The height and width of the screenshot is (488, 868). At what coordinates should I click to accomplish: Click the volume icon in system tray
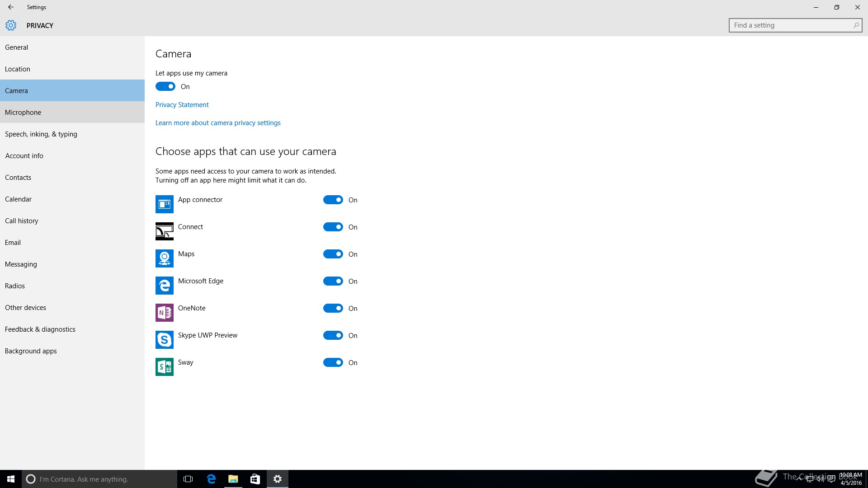[x=820, y=479]
